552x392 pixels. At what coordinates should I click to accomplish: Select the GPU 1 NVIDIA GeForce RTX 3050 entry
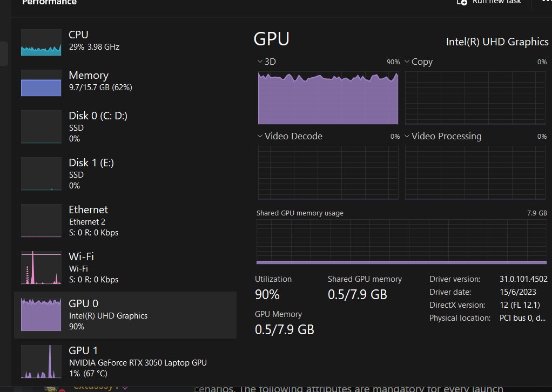coord(138,362)
